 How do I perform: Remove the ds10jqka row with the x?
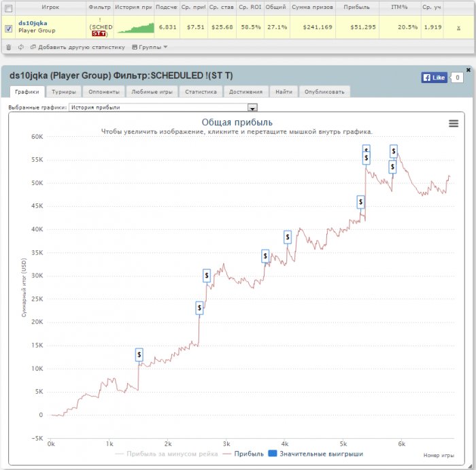pos(458,28)
